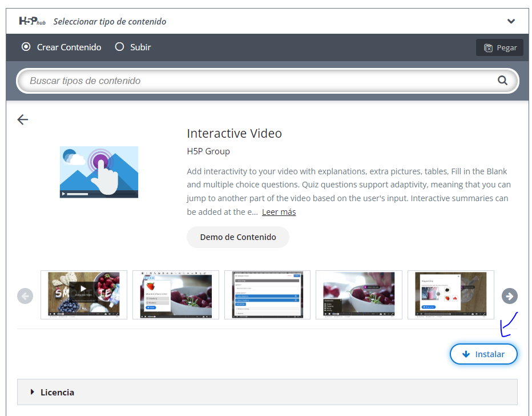Open Demo de Contenido
Image resolution: width=532 pixels, height=416 pixels.
[237, 237]
